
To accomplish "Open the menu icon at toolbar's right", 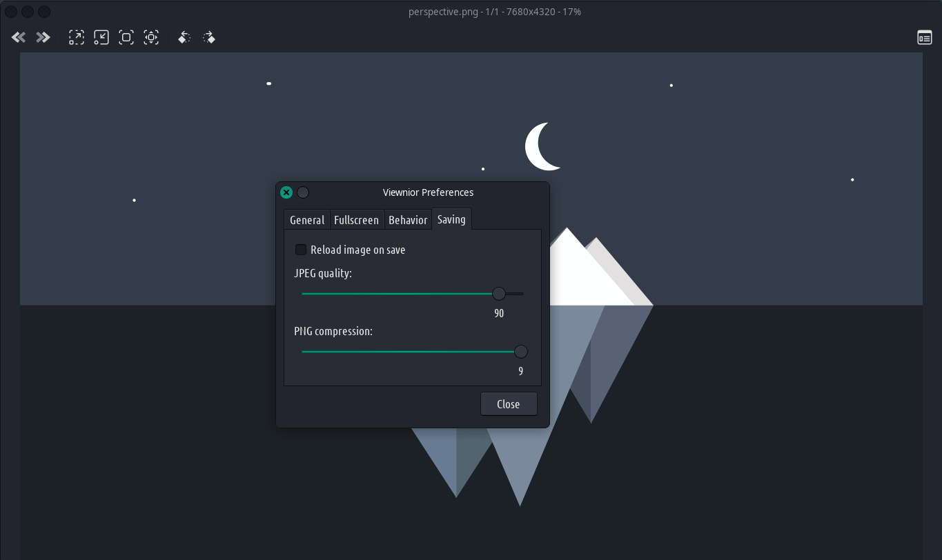I will click(x=924, y=37).
